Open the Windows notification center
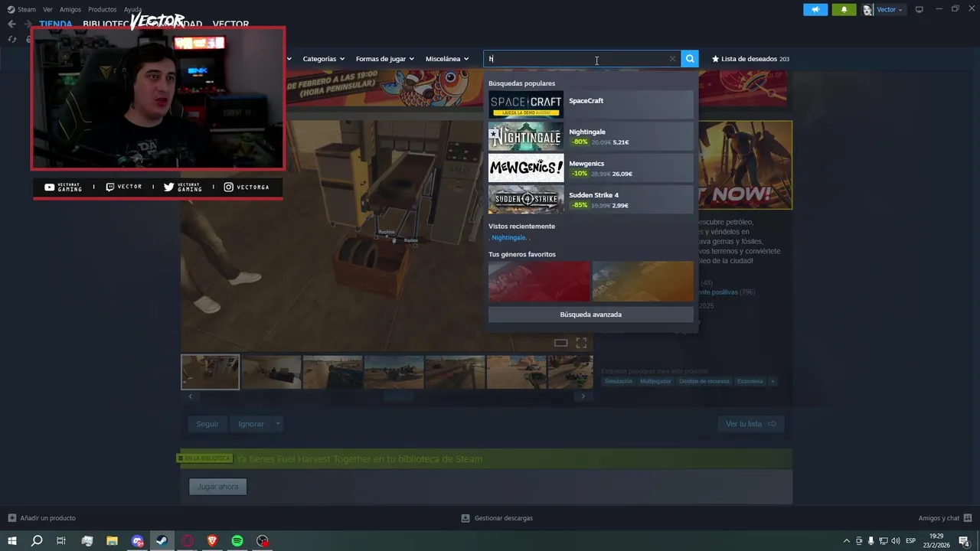 (x=964, y=541)
